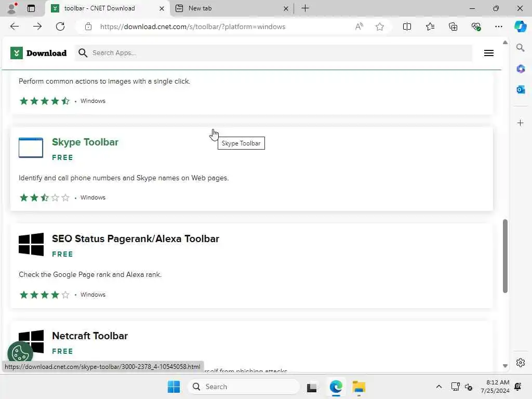Viewport: 532px width, 399px height.
Task: Add this page to favorites
Action: [380, 26]
